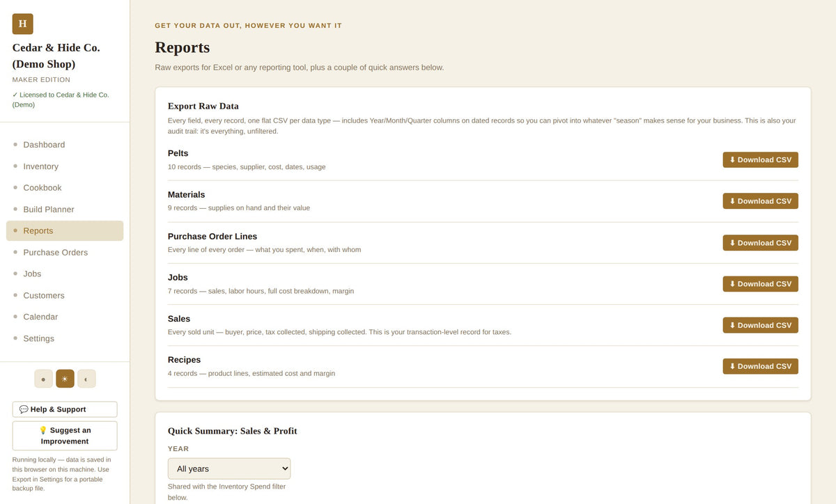Screen dimensions: 836x504
Task: Open the Customers section
Action: [x=65, y=296]
